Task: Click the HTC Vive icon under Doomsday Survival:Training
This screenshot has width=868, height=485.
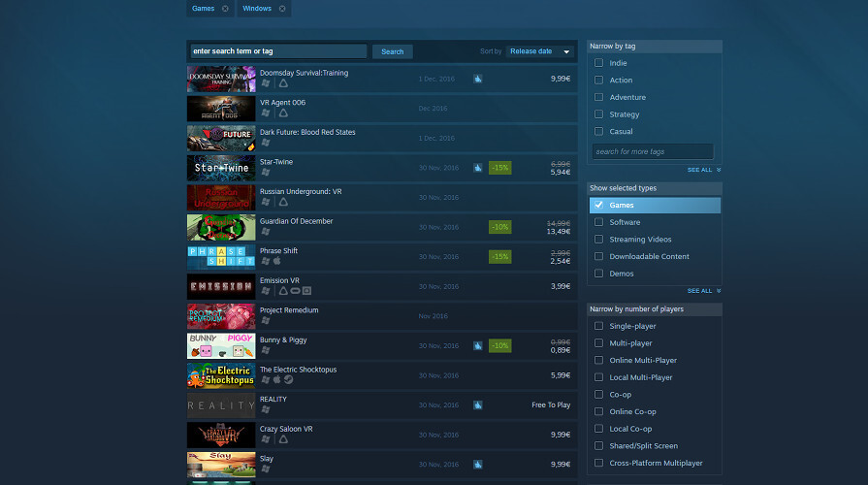Action: pyautogui.click(x=283, y=83)
